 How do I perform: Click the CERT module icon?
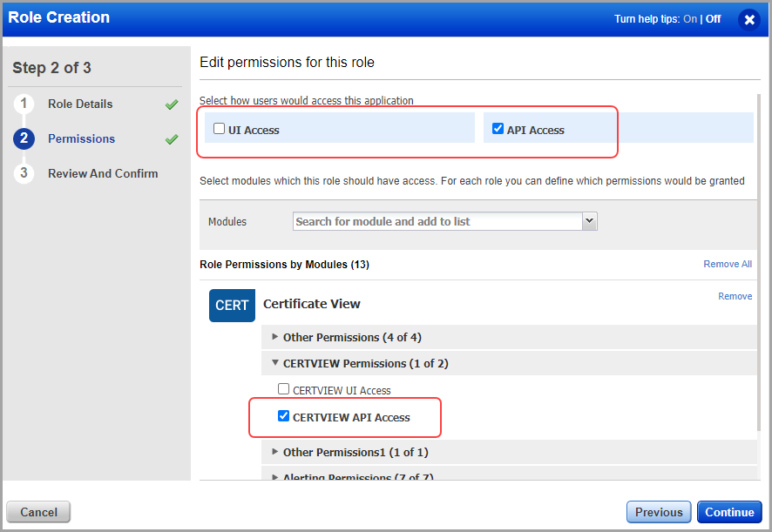coord(232,306)
